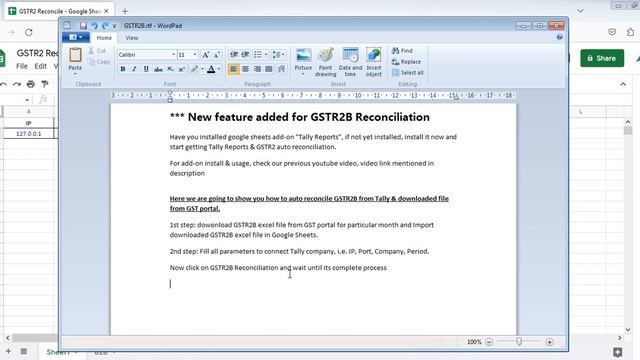Click Find in Editing group

(402, 51)
